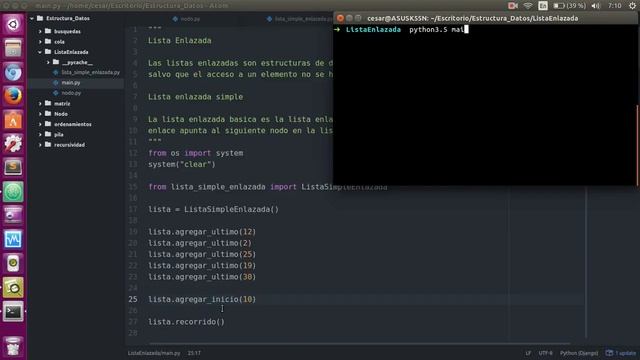The height and width of the screenshot is (360, 640).
Task: Click line 17 ListaSimpleEnlazada() assignment
Action: (x=213, y=209)
